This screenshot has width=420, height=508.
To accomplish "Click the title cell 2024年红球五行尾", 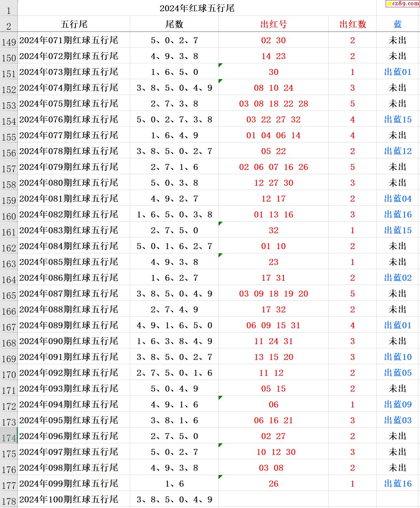I will pos(197,8).
